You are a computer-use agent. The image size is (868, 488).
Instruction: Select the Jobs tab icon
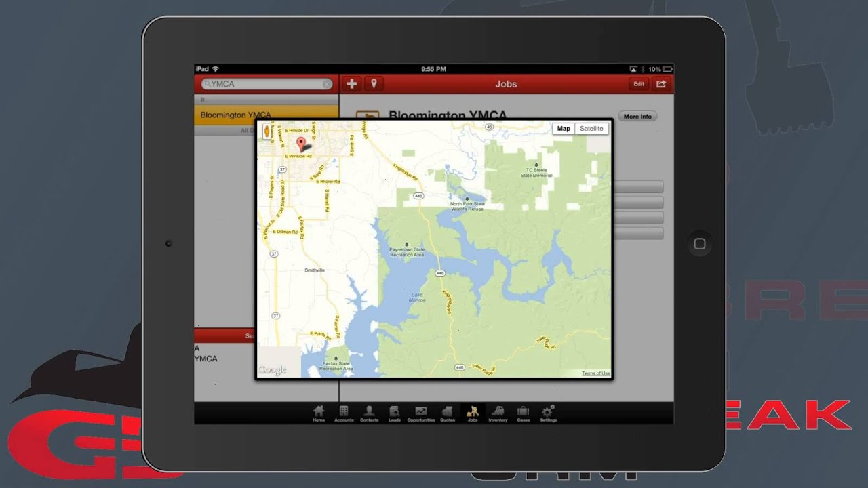[x=473, y=413]
